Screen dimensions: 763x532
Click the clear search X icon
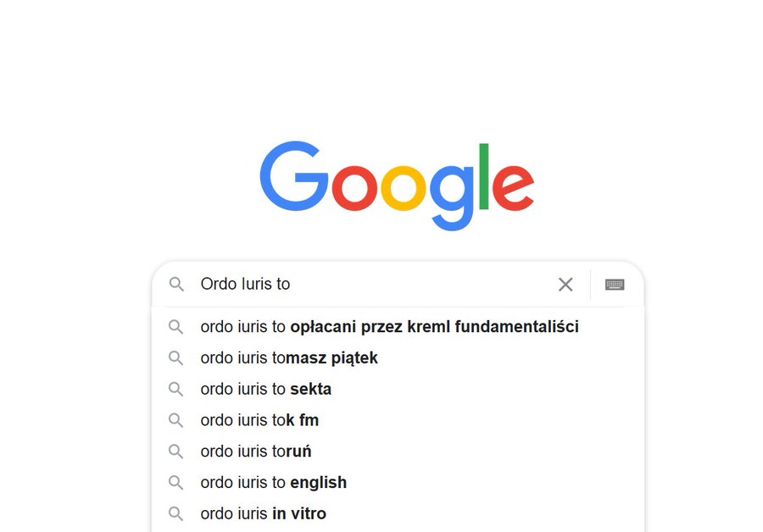[565, 285]
